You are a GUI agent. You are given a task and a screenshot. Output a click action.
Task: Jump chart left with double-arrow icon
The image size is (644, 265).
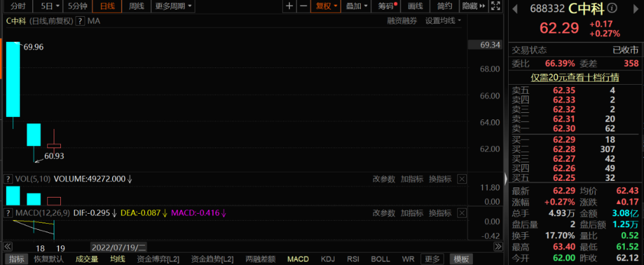point(7,246)
